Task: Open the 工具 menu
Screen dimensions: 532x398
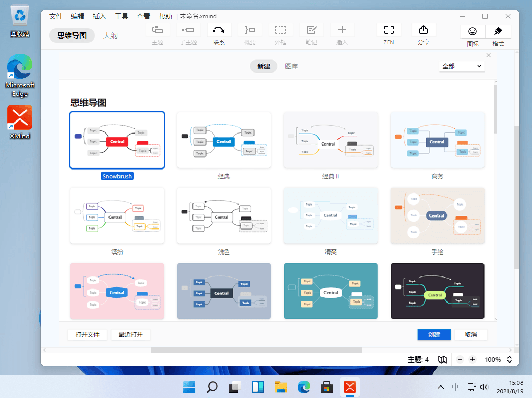Action: pyautogui.click(x=122, y=16)
